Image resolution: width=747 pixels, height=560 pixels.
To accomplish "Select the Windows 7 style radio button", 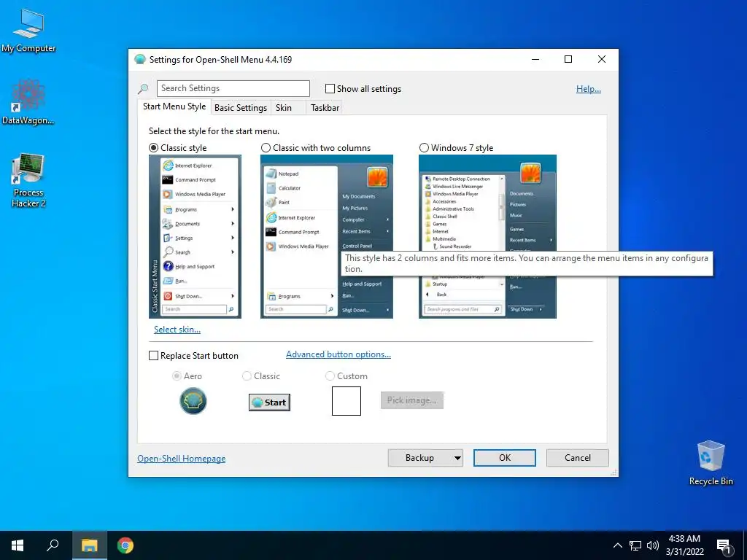I will 424,147.
